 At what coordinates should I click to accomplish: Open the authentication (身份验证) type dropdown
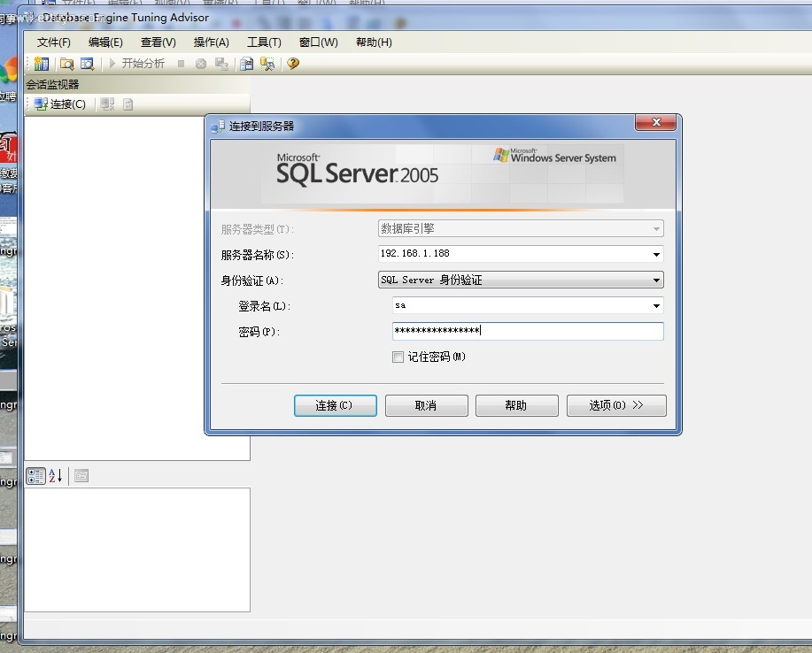[x=656, y=280]
